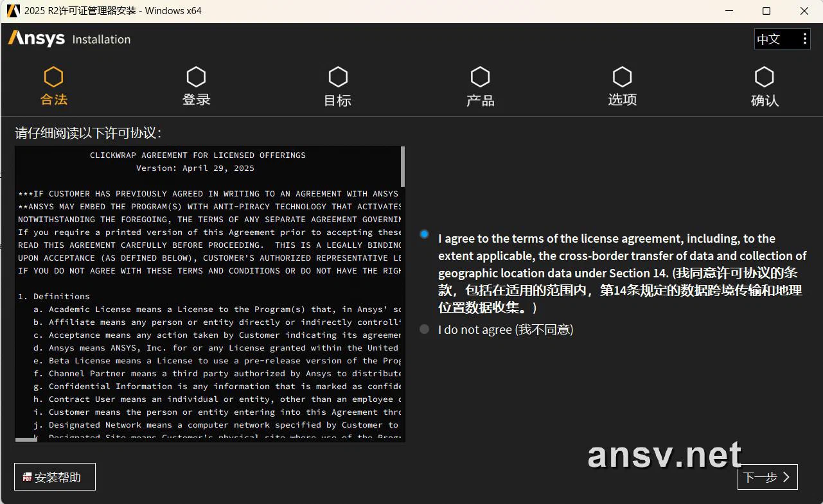
Task: Click the Ansys logo in the header
Action: click(x=37, y=39)
